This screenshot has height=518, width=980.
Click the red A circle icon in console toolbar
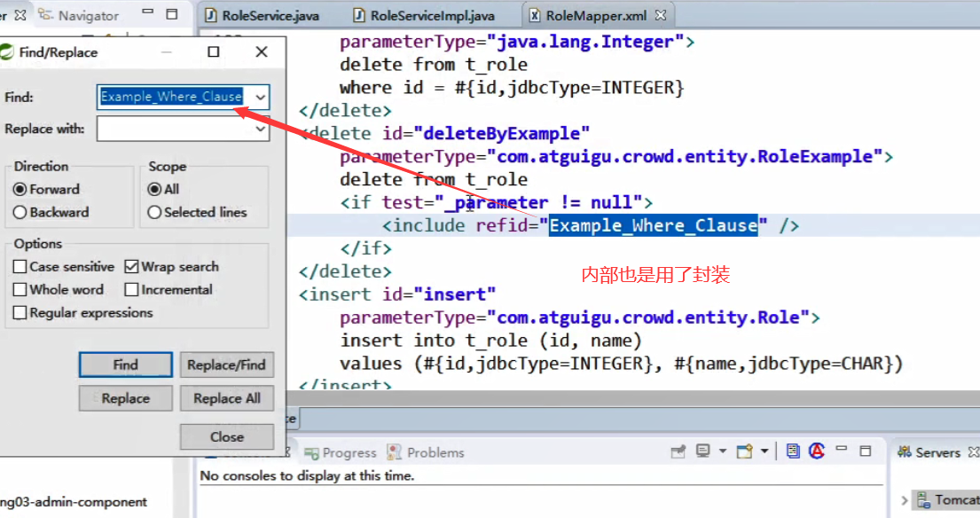(817, 451)
